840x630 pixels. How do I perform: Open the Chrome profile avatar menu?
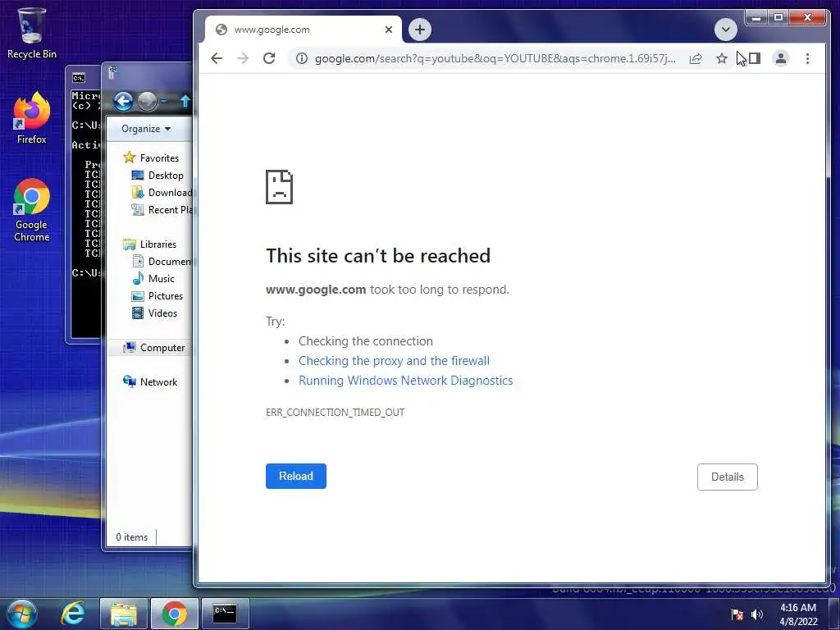click(781, 58)
